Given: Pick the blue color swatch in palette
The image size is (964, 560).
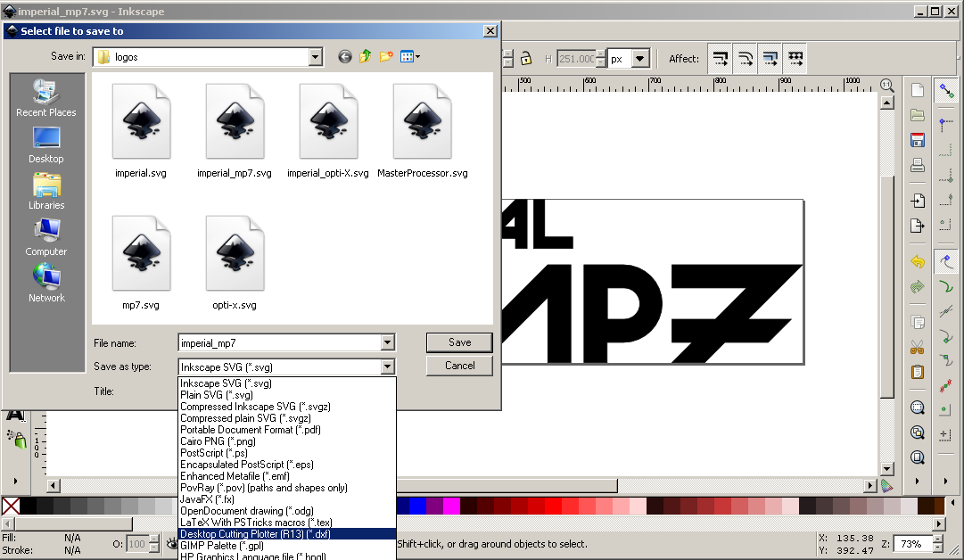Looking at the screenshot, I should (417, 506).
